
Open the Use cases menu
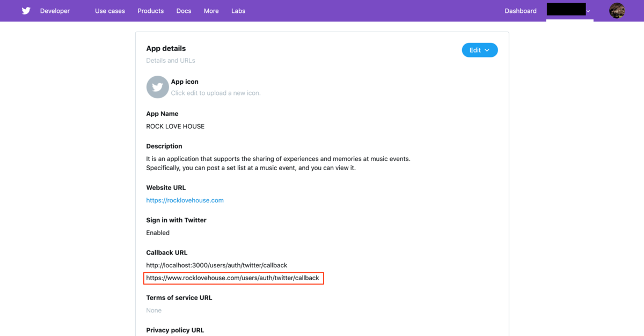(x=110, y=11)
